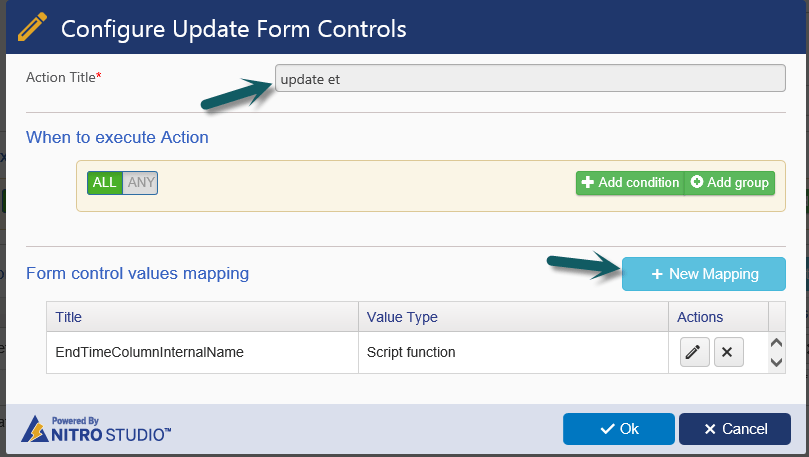Viewport: 809px width, 457px height.
Task: Click the Nitro Studio logo
Action: (96, 429)
